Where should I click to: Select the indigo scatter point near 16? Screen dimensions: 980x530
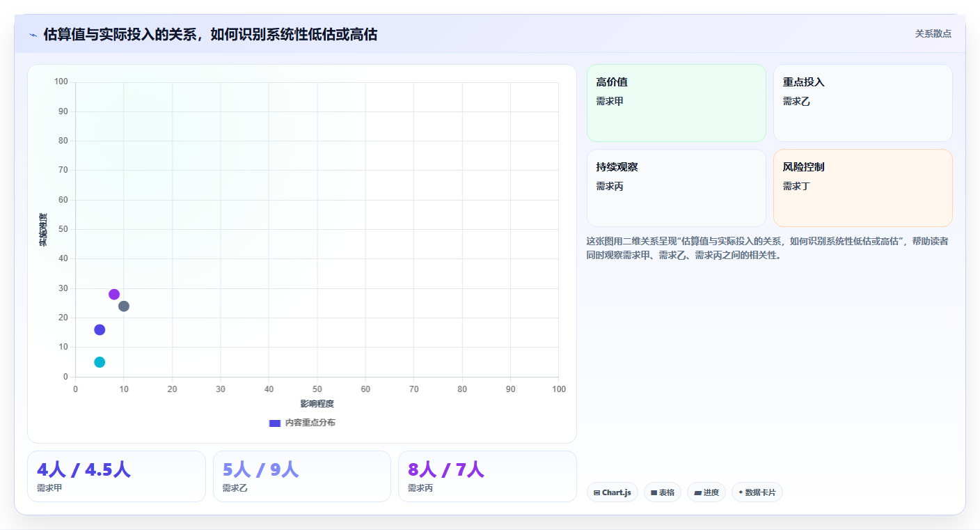click(x=100, y=329)
